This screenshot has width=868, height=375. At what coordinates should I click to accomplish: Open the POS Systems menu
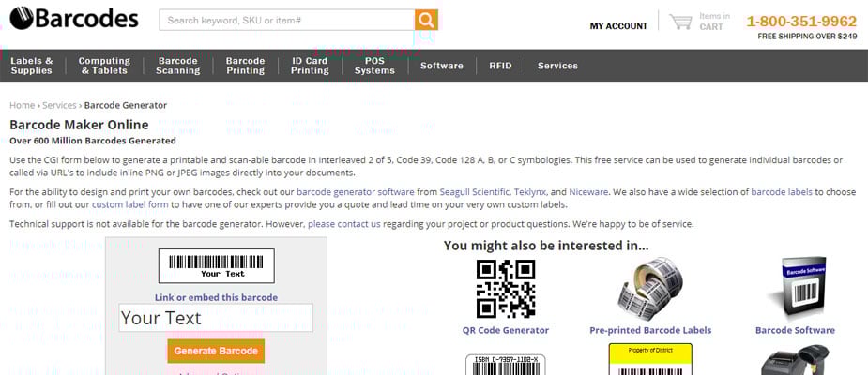[x=374, y=66]
